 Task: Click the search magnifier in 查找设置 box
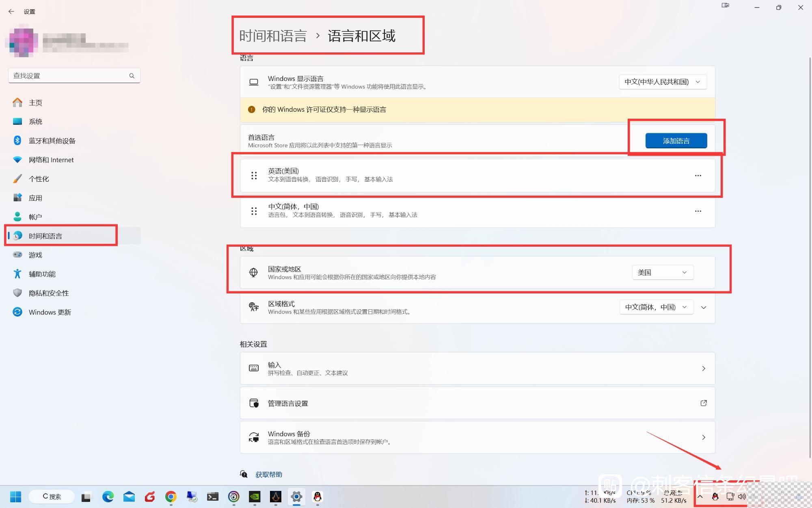point(132,76)
